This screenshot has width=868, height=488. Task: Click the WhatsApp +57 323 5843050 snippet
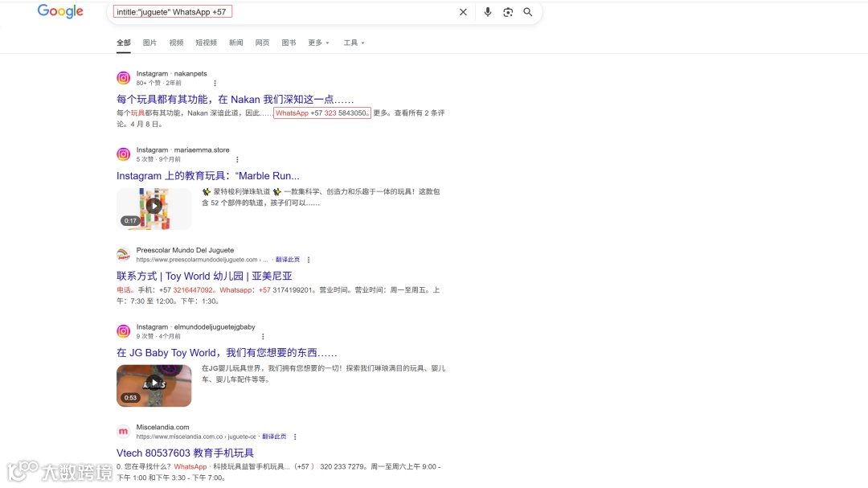coord(322,113)
